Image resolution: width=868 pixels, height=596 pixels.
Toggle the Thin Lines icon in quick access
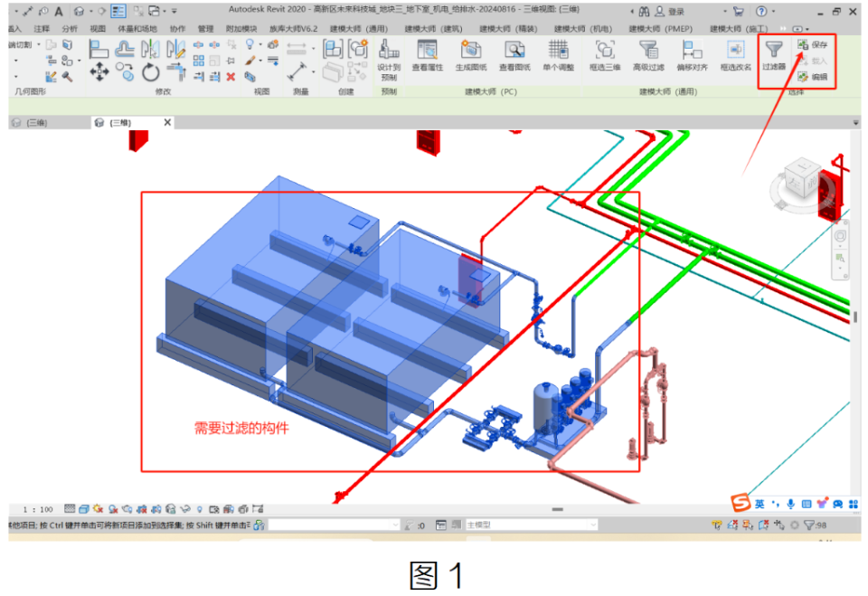coord(118,11)
